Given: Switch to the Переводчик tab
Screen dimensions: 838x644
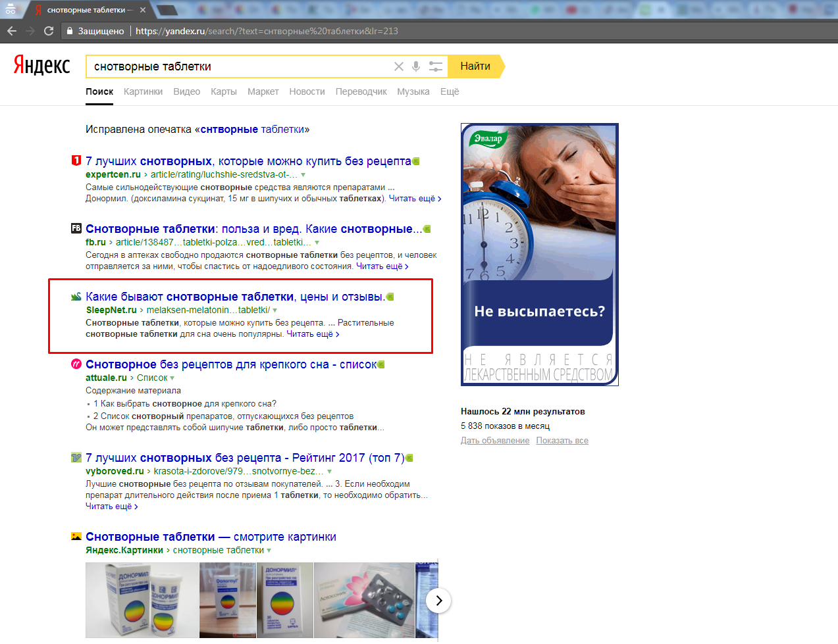Looking at the screenshot, I should (361, 91).
